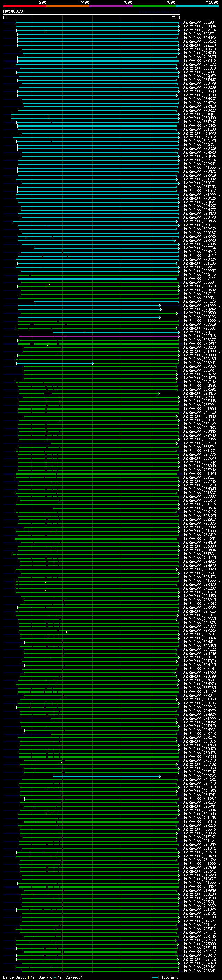The width and height of the screenshot is (222, 980).
Task: Click the yellow triangle in Large gaps legend
Action: click(x=28, y=977)
